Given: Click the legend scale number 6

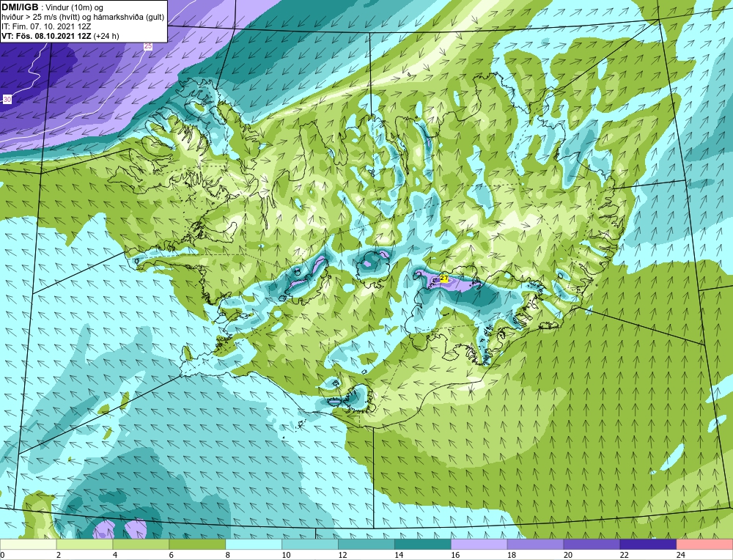Looking at the screenshot, I should (171, 555).
